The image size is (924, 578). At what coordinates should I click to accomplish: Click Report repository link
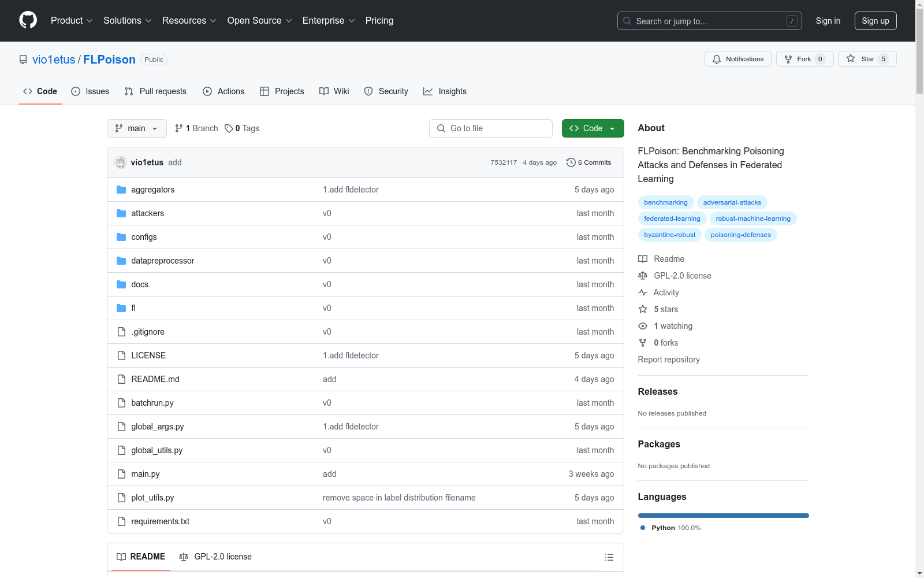(x=669, y=360)
